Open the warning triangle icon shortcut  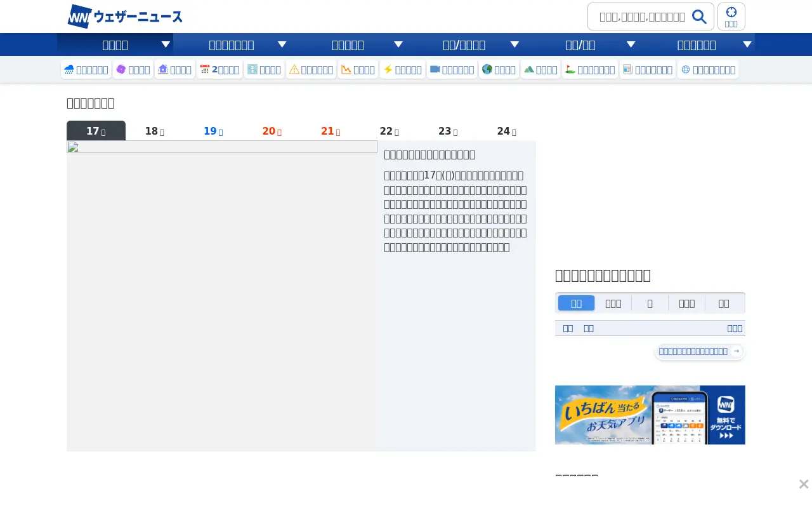click(311, 70)
